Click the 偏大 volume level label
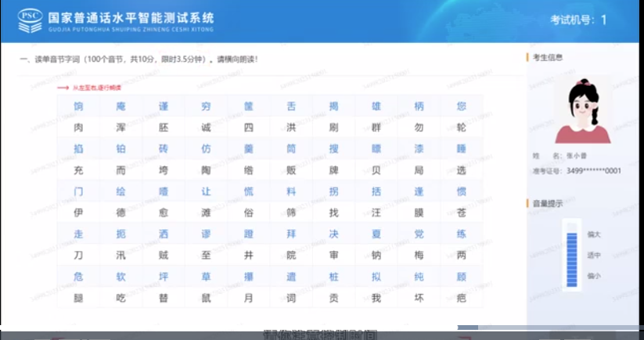644x340 pixels. click(593, 234)
